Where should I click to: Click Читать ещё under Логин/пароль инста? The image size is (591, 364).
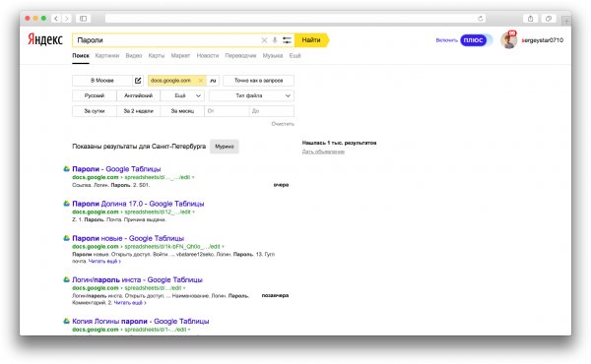point(130,303)
